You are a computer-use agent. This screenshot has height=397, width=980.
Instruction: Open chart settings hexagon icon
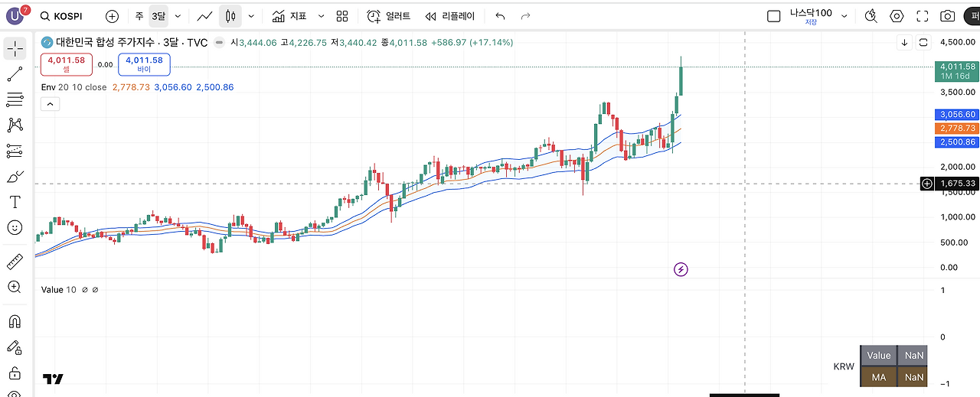897,16
